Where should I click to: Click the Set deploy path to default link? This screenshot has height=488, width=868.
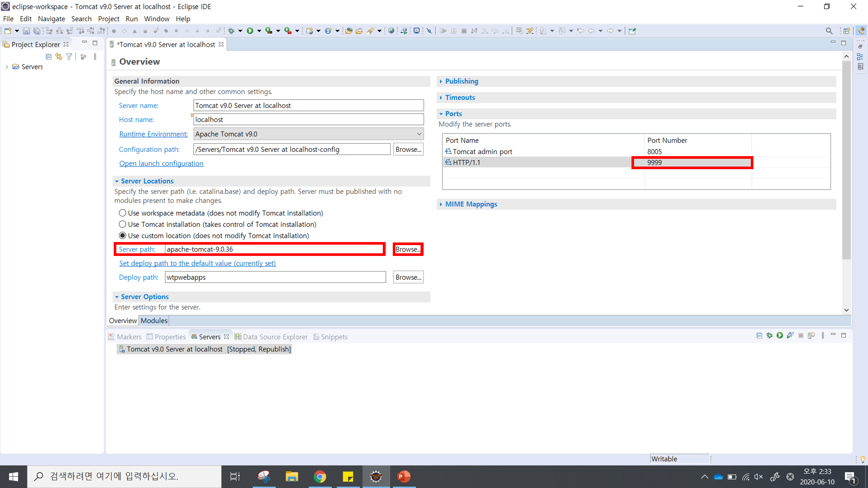coord(197,263)
